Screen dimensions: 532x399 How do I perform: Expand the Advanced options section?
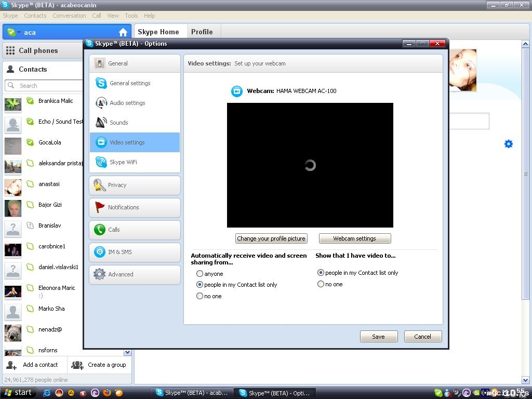tap(135, 274)
